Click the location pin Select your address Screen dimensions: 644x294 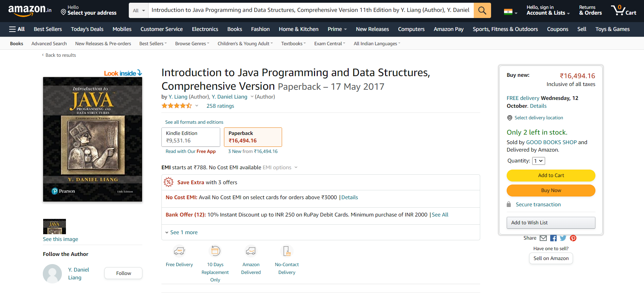89,10
